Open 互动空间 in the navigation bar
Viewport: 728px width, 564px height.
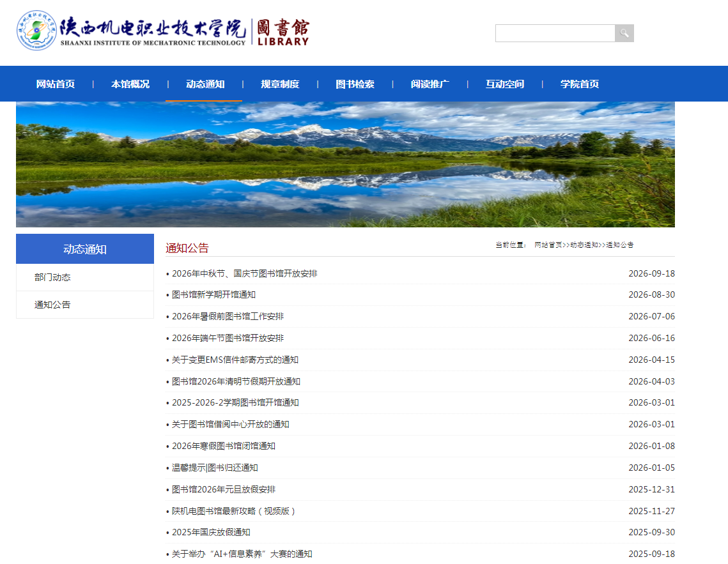(505, 84)
